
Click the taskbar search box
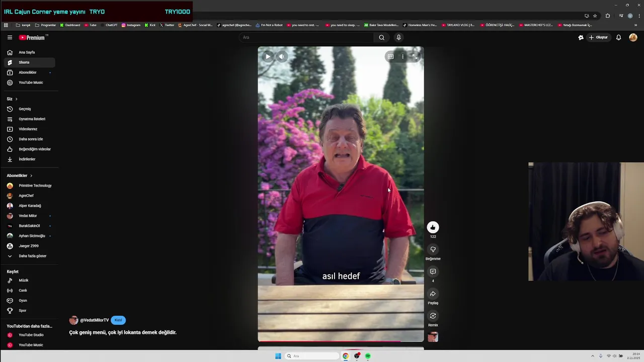click(312, 356)
